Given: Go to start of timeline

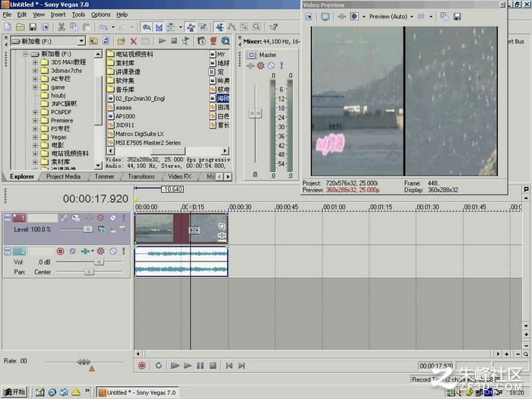Looking at the screenshot, I should pyautogui.click(x=229, y=366).
